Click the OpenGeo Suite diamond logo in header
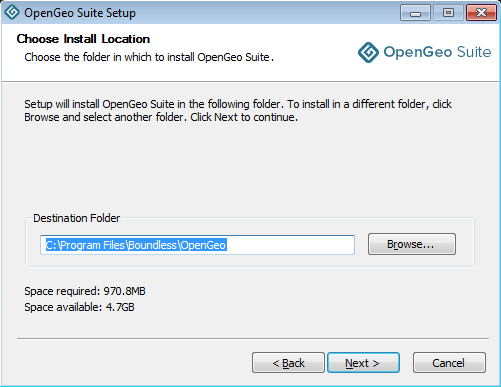This screenshot has width=501, height=387. pos(368,52)
